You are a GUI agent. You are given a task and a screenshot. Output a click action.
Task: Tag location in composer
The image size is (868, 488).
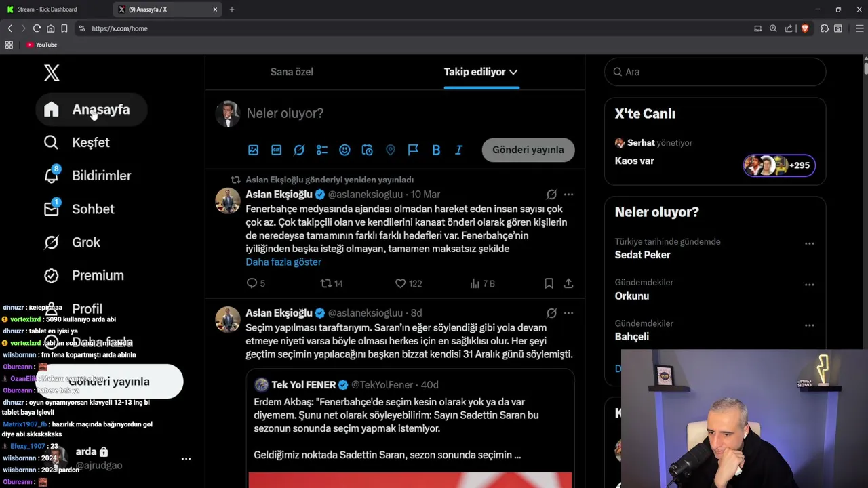click(x=391, y=150)
